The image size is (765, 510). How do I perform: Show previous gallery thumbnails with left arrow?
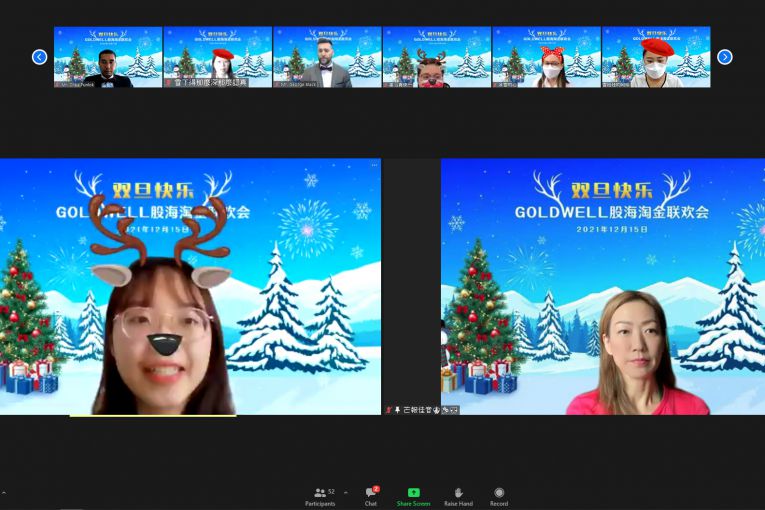tap(40, 57)
